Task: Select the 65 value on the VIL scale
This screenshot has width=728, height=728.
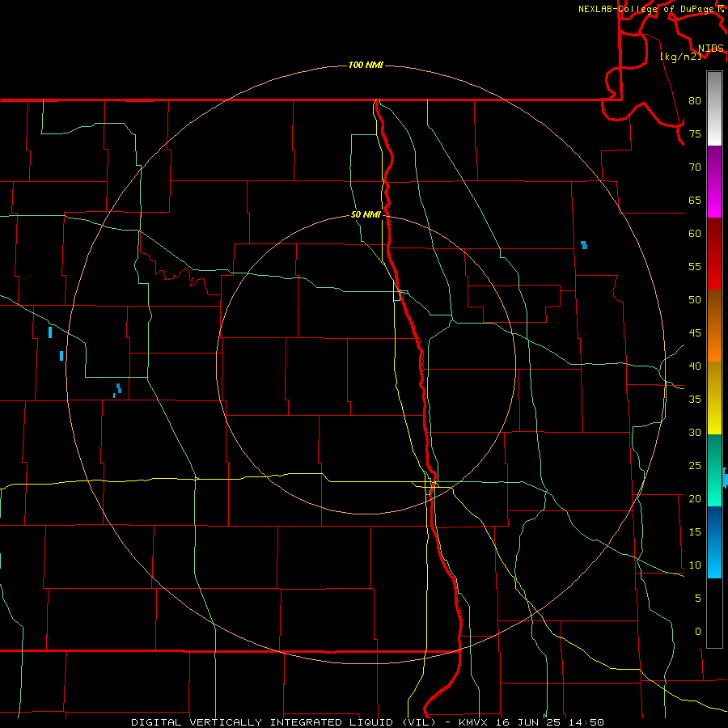Action: point(695,200)
